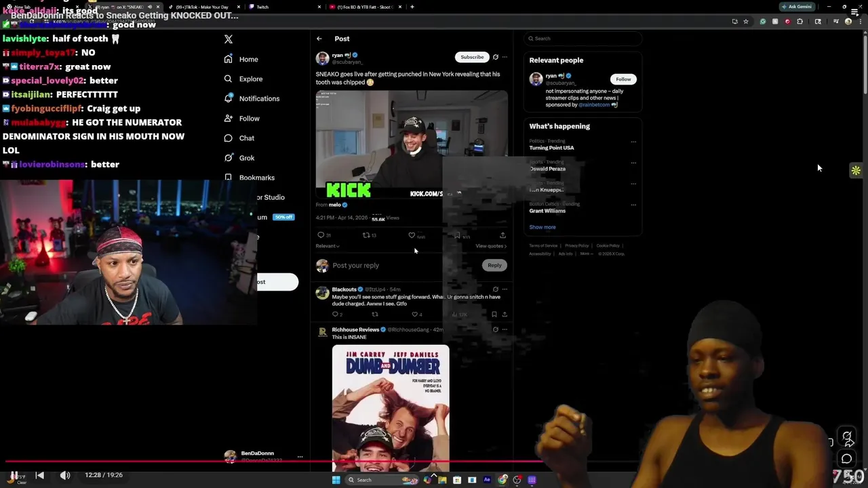Open the @rainbetcom mention link
This screenshot has width=868, height=488.
tap(594, 105)
